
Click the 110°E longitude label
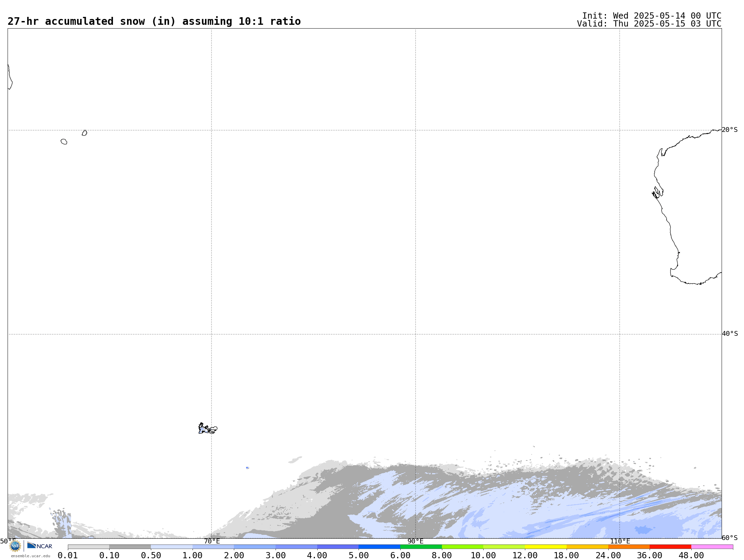pos(620,541)
